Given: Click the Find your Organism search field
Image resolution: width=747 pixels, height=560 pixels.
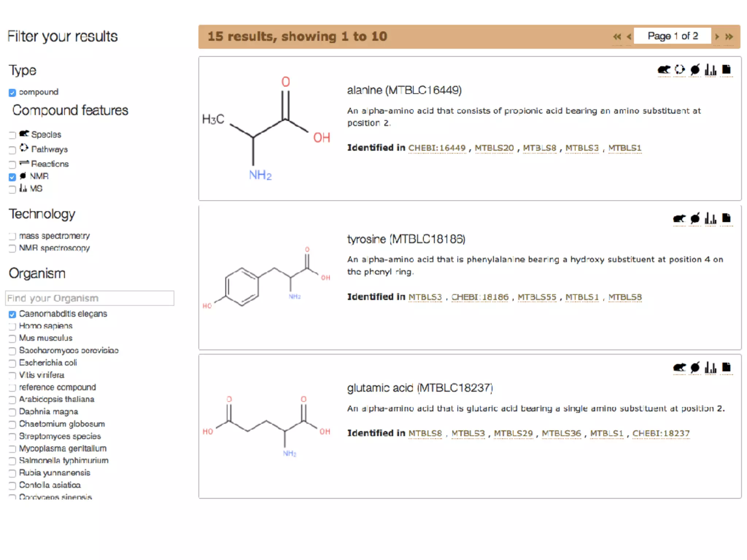Looking at the screenshot, I should pos(90,298).
